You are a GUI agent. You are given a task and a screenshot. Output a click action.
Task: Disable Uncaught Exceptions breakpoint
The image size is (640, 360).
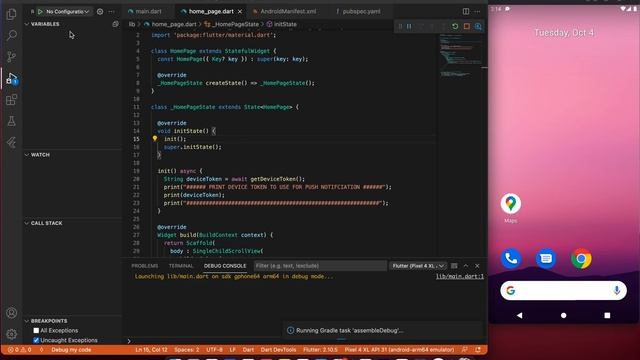point(36,340)
